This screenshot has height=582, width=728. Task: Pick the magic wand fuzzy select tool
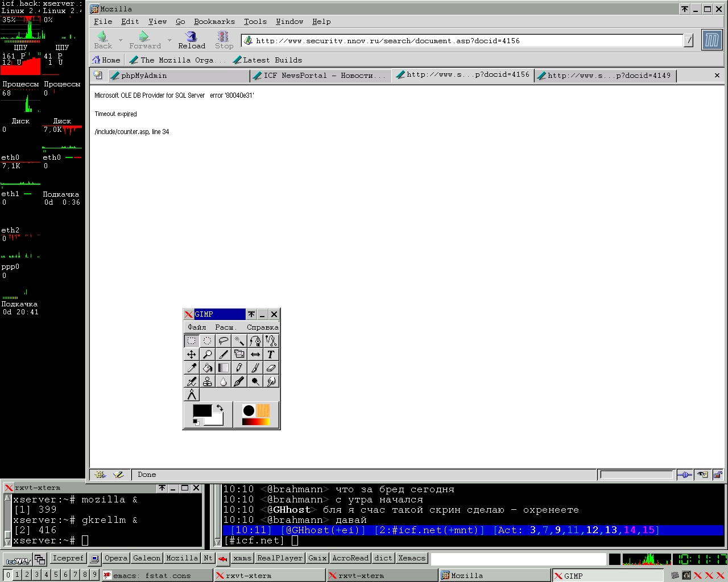pyautogui.click(x=239, y=340)
